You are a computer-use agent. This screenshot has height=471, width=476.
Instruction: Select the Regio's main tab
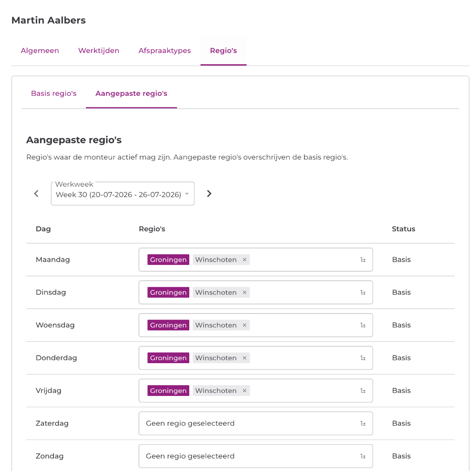pyautogui.click(x=223, y=50)
